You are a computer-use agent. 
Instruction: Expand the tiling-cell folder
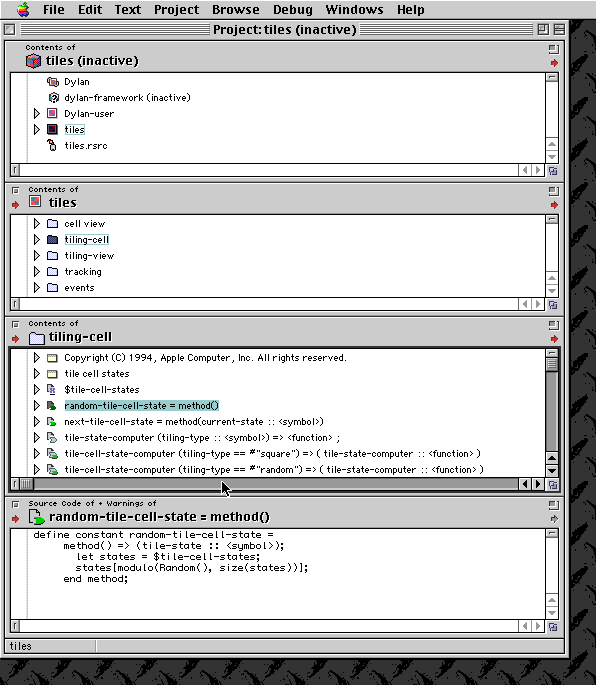pyautogui.click(x=37, y=239)
